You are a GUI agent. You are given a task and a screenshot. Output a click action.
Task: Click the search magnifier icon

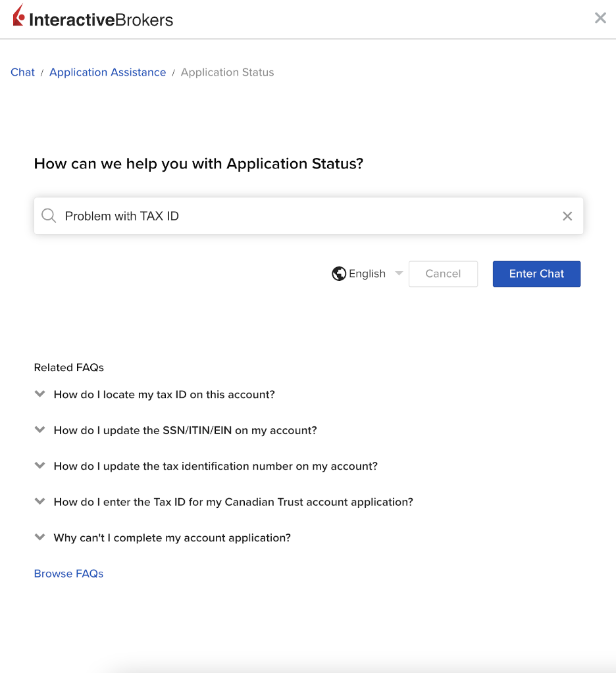click(x=49, y=216)
